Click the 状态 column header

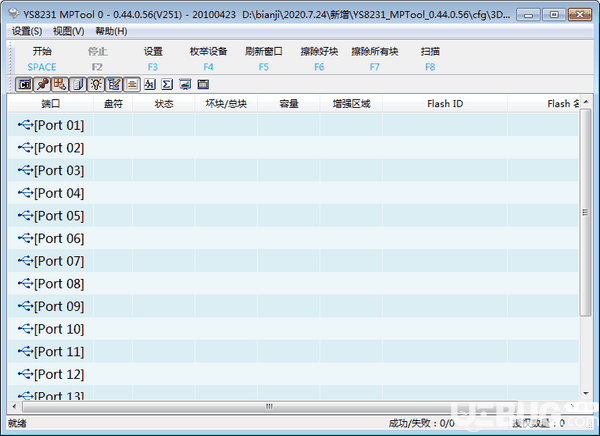pos(164,104)
